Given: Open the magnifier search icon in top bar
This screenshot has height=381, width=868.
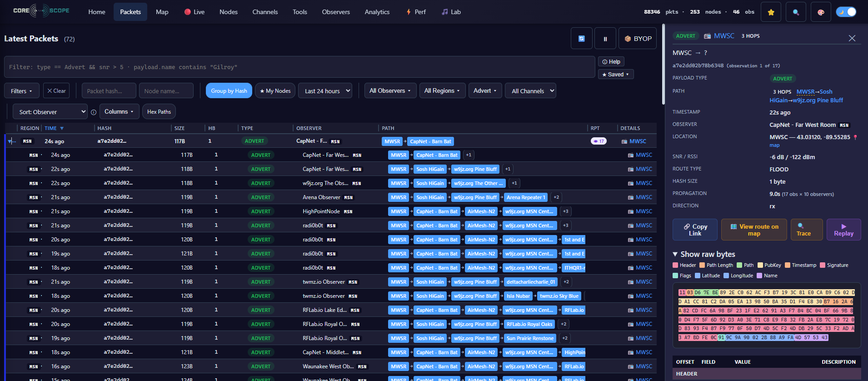Looking at the screenshot, I should point(796,12).
